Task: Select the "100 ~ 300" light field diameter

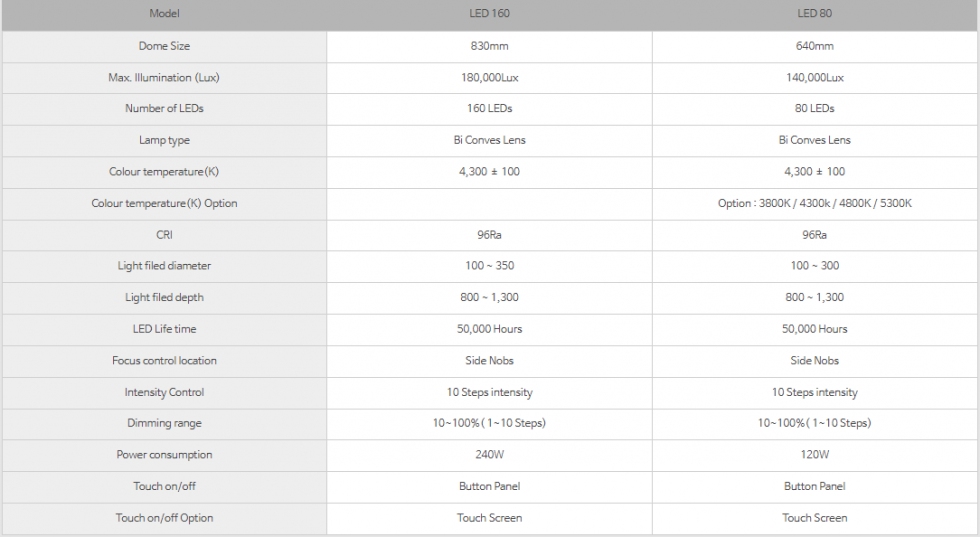Action: coord(814,266)
